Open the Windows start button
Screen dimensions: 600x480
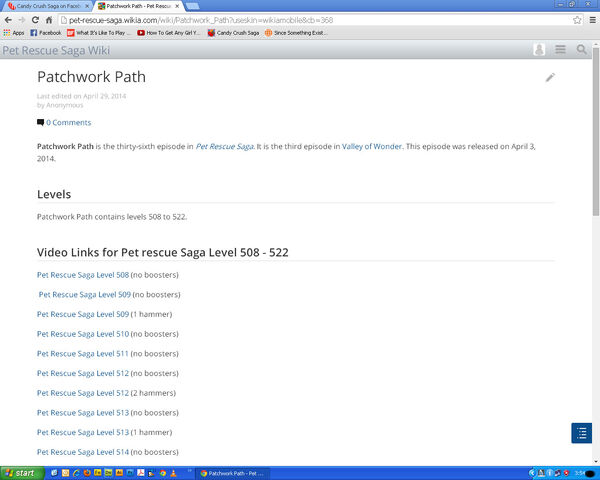pos(22,473)
